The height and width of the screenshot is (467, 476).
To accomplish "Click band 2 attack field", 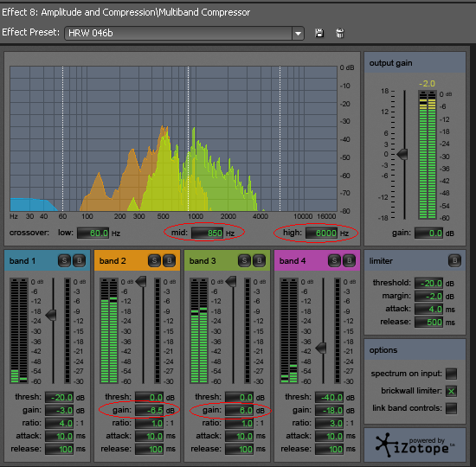I will click(x=150, y=436).
